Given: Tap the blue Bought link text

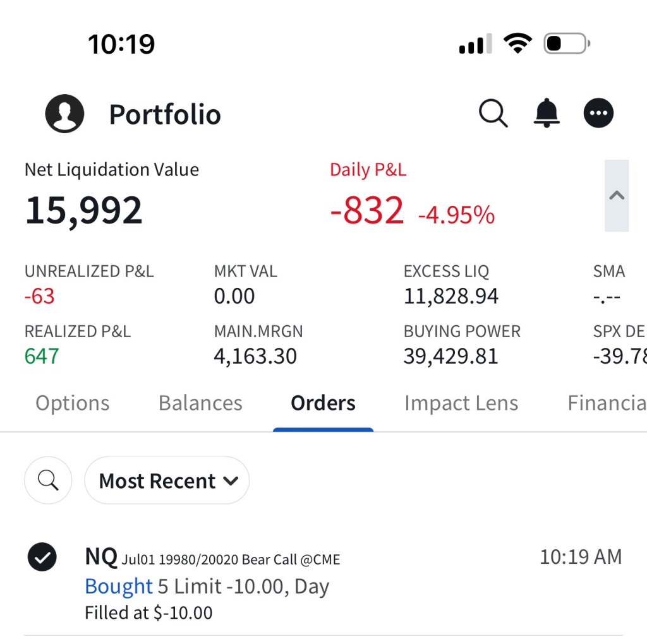Looking at the screenshot, I should [x=119, y=587].
